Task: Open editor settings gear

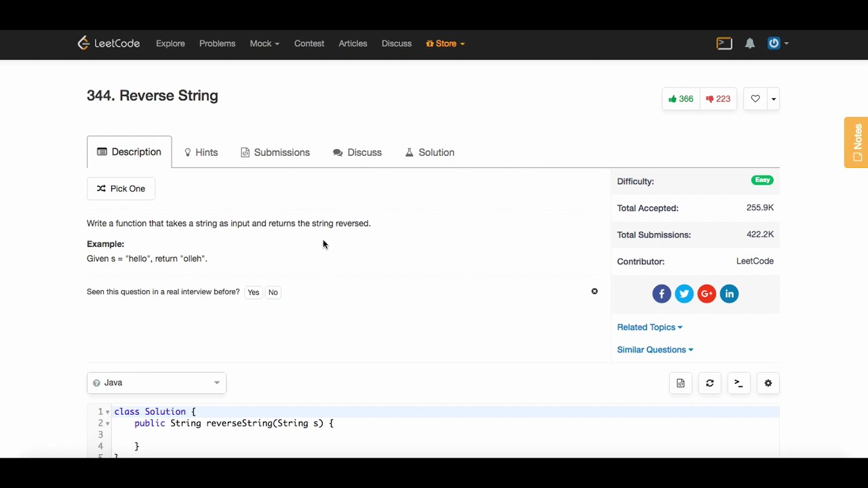Action: 768,383
